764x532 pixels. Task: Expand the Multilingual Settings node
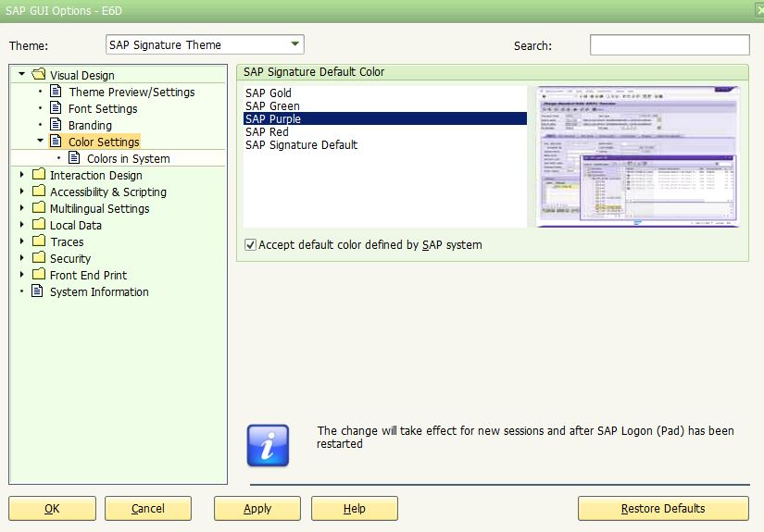tap(21, 208)
